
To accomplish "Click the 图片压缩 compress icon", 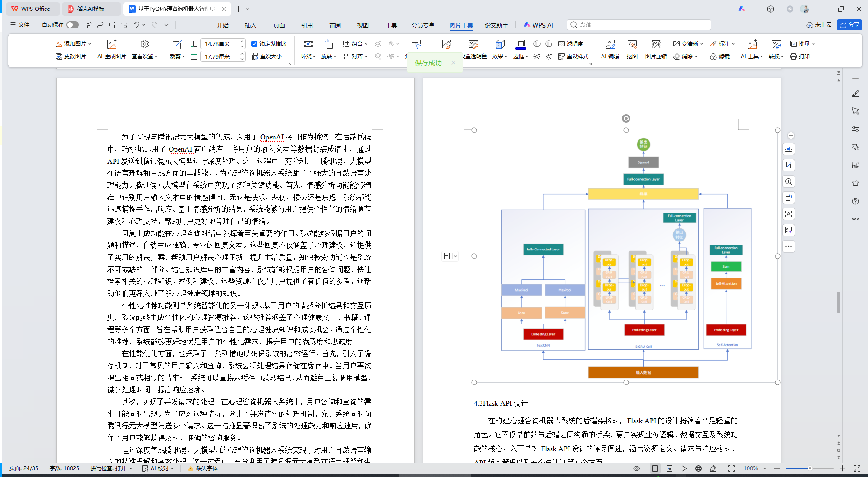I will click(x=656, y=49).
